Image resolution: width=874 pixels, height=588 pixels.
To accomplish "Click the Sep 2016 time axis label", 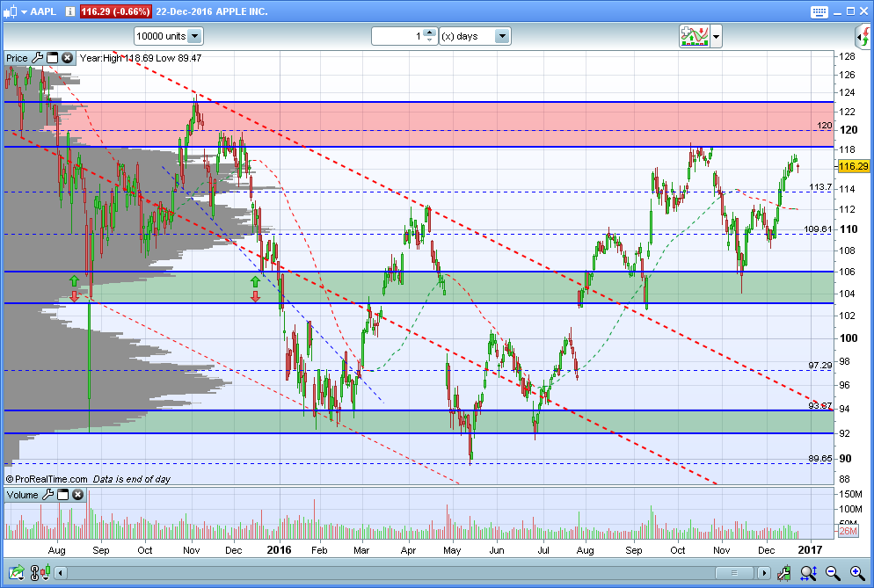I will click(633, 551).
